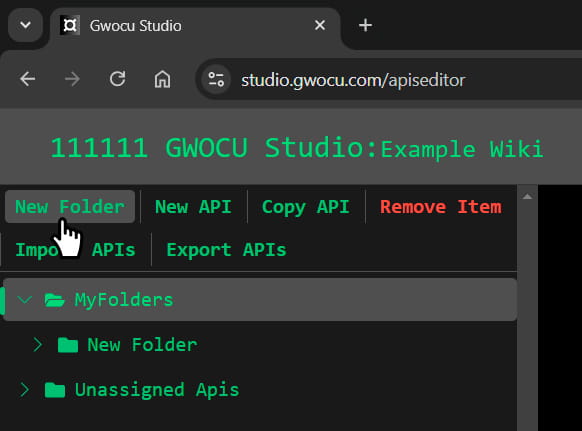Expand the New Folder tree node
Image resolution: width=582 pixels, height=431 pixels.
point(37,345)
